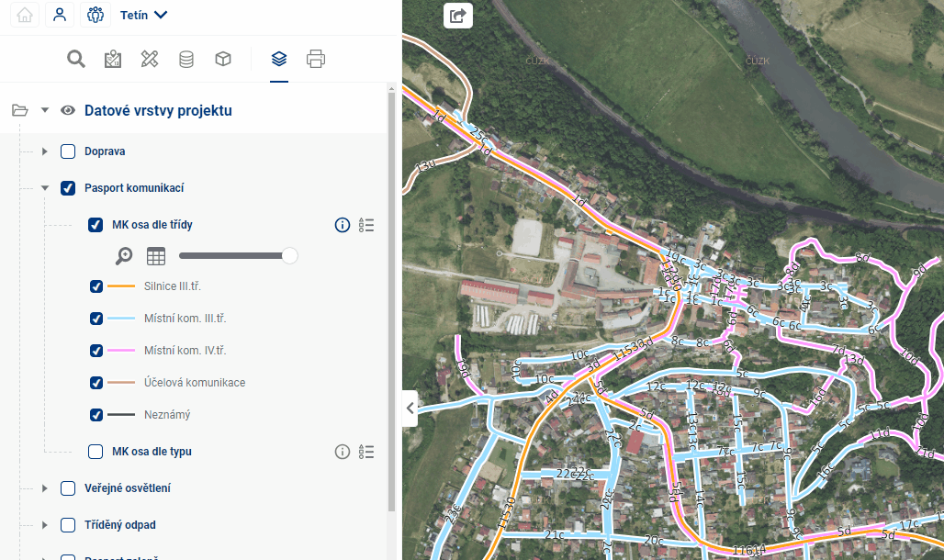
Task: Toggle visibility eye of Datové vrstvy projektu
Action: tap(67, 111)
